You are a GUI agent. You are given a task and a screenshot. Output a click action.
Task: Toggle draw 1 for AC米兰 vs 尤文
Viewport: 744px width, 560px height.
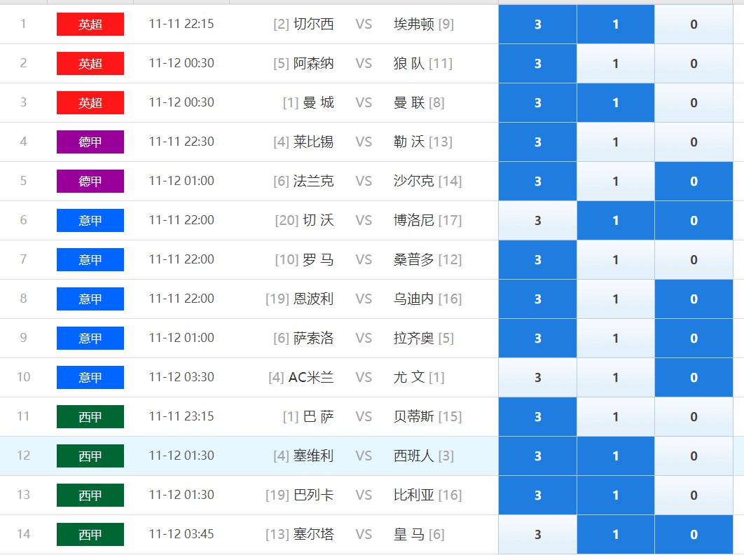click(615, 377)
